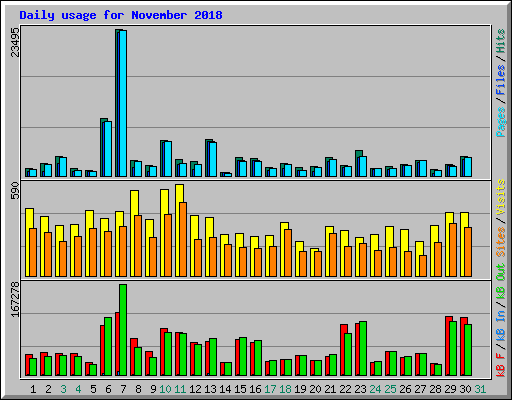Select day 1 label on the x-axis
The height and width of the screenshot is (400, 512).
[33, 389]
